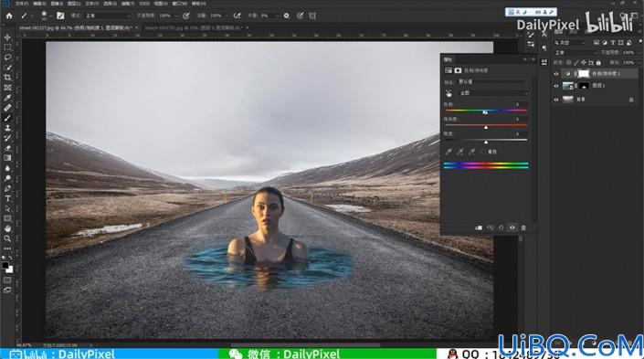Open the Edit menu
644x359 pixels.
(39, 4)
